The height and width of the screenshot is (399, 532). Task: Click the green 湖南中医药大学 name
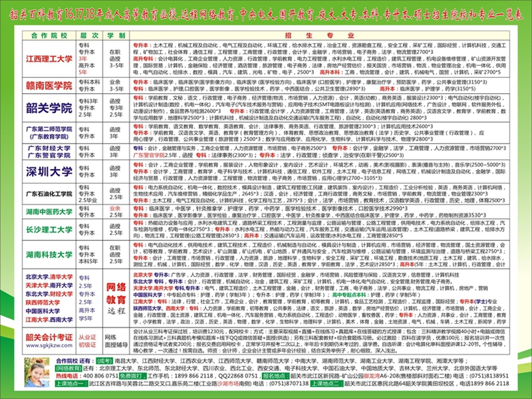pos(49,212)
